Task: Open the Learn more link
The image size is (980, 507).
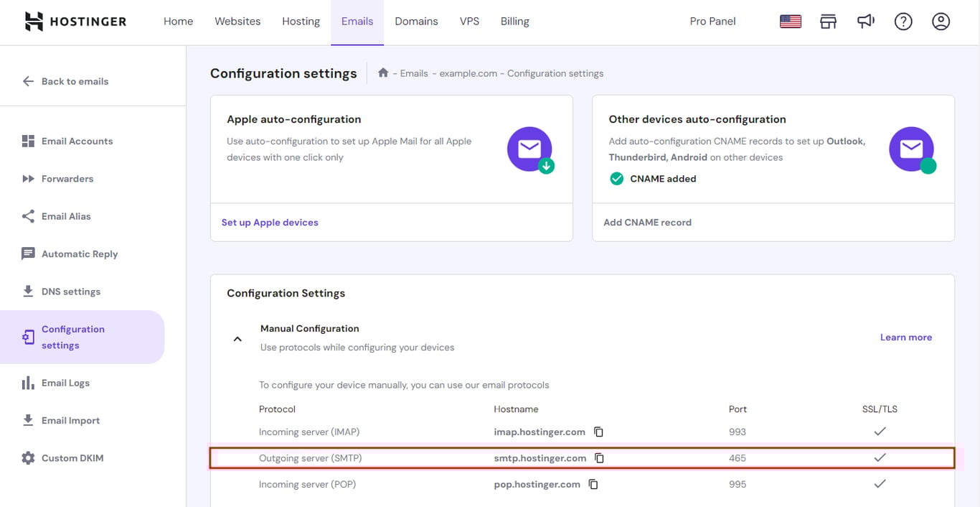Action: click(906, 337)
